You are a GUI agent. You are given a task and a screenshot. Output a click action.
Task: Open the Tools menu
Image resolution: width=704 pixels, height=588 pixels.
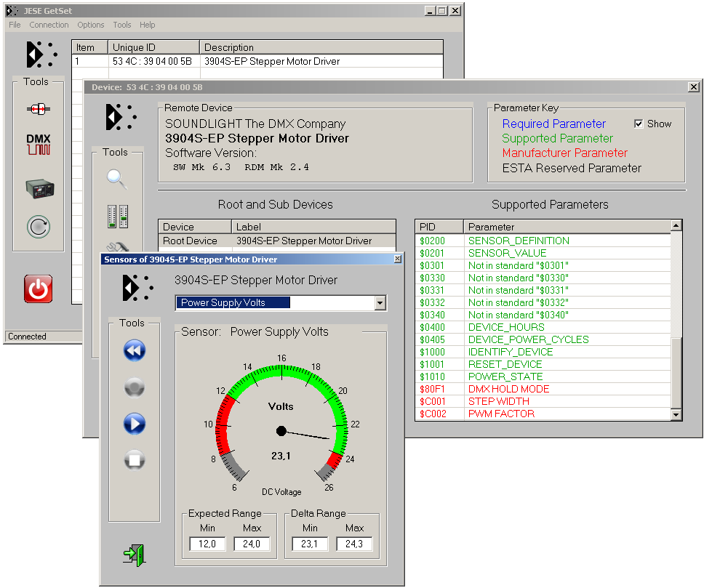(121, 25)
